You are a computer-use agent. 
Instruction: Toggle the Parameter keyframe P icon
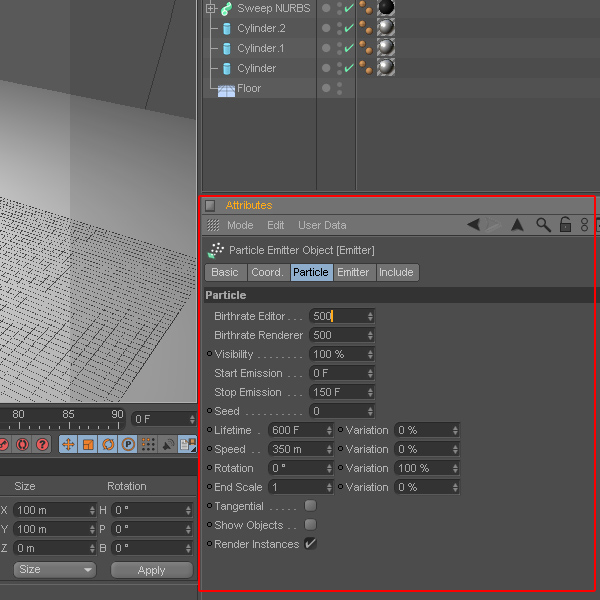(x=128, y=444)
